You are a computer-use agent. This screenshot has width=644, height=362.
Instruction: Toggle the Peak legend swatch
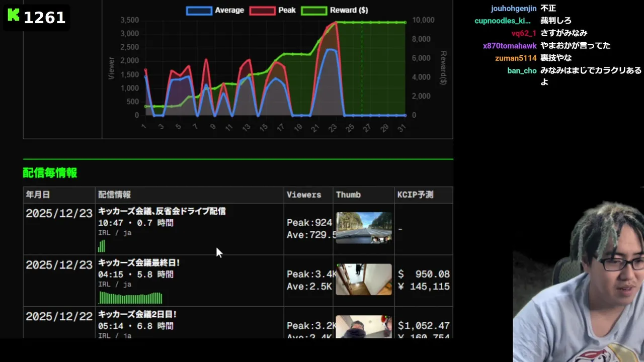(x=262, y=10)
